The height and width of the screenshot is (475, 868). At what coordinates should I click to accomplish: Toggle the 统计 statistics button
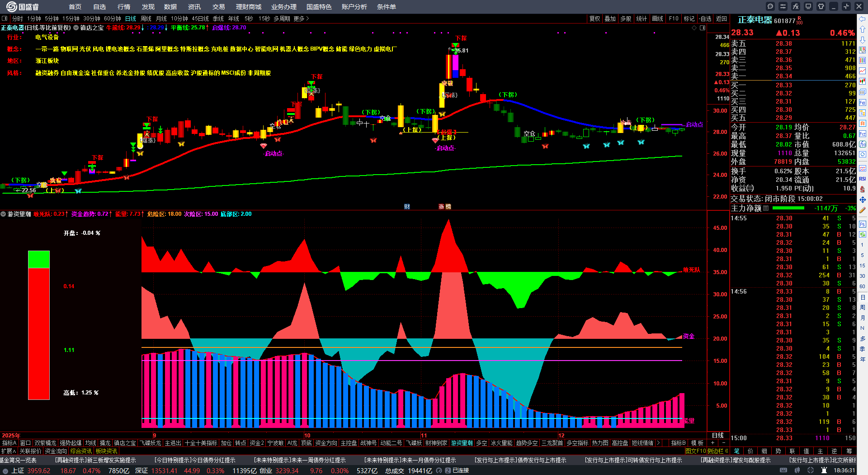tap(642, 19)
